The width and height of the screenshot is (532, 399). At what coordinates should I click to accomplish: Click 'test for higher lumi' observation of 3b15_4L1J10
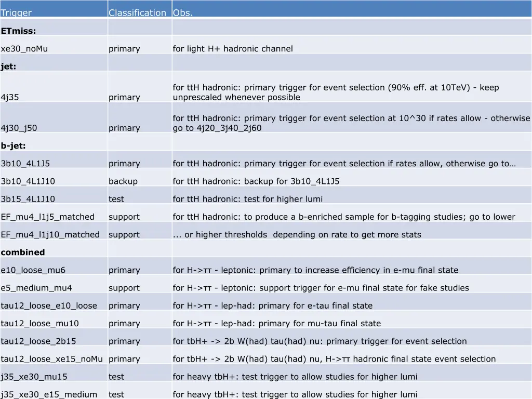(x=352, y=195)
